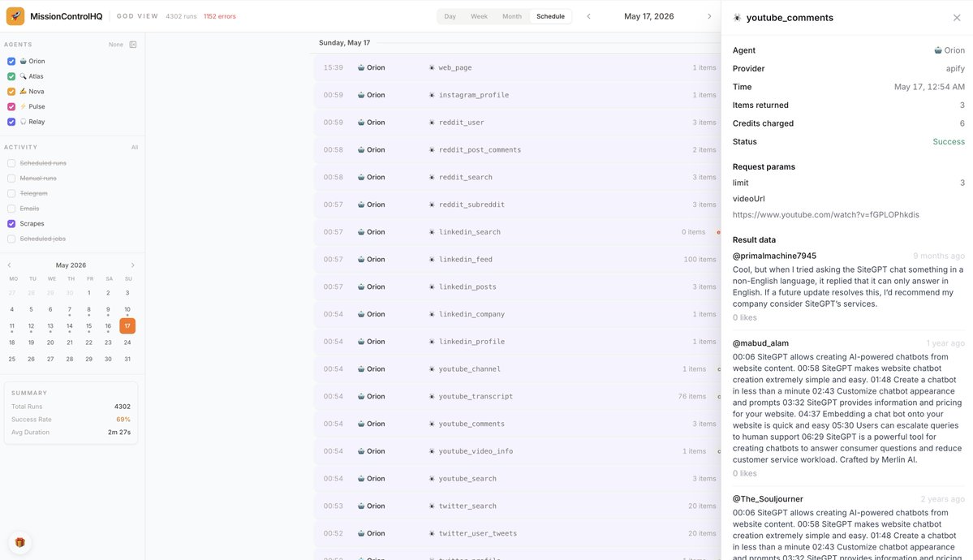Select the Schedule view tab
This screenshot has height=560, width=973.
pyautogui.click(x=550, y=17)
